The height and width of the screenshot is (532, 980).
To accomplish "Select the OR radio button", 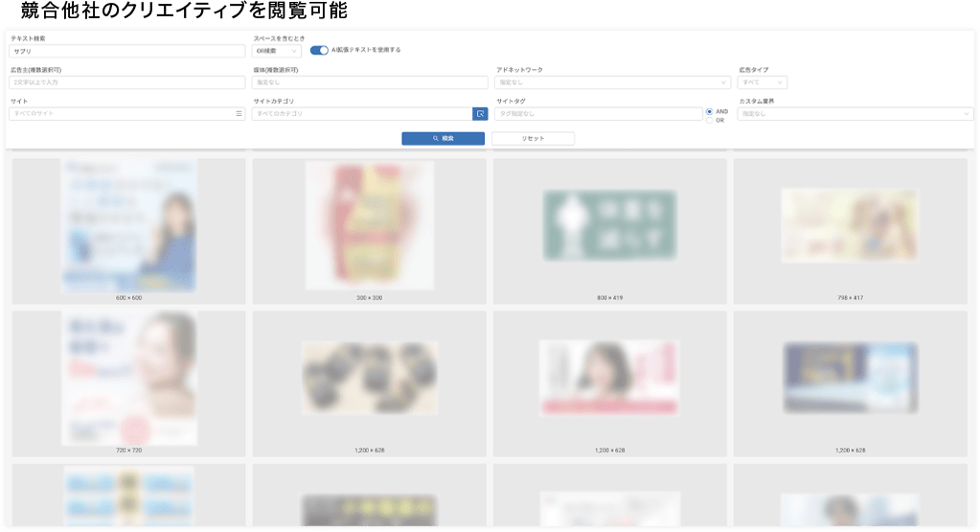I will [709, 121].
